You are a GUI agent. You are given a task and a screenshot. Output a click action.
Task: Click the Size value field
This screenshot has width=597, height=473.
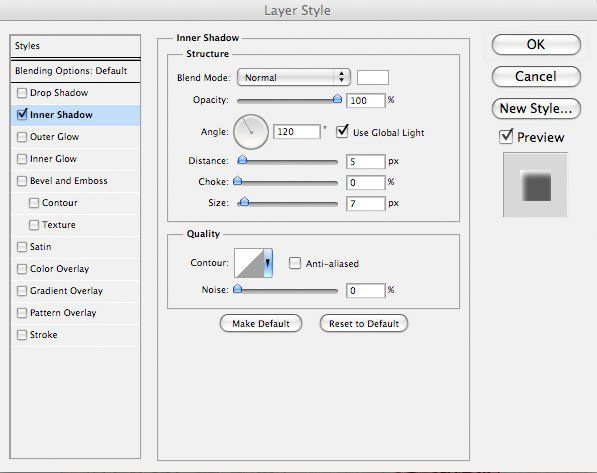click(366, 203)
